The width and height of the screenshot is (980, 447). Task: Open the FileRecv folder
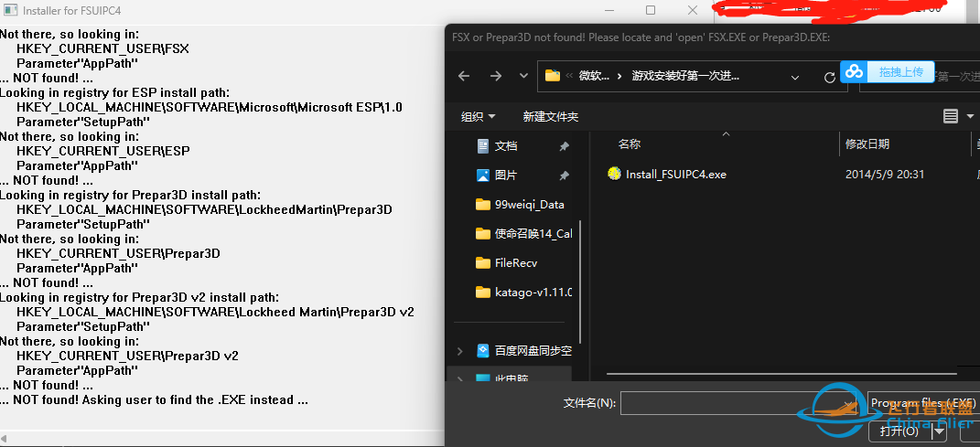pos(516,263)
